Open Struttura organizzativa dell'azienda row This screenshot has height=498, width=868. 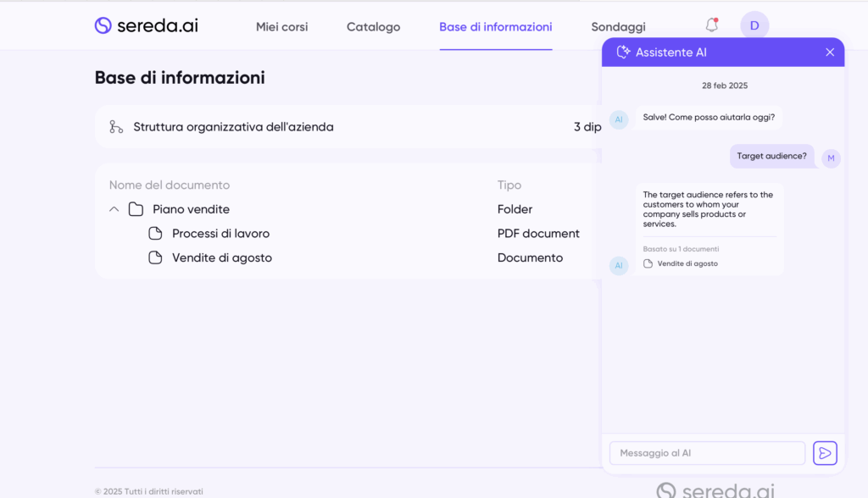(x=233, y=127)
